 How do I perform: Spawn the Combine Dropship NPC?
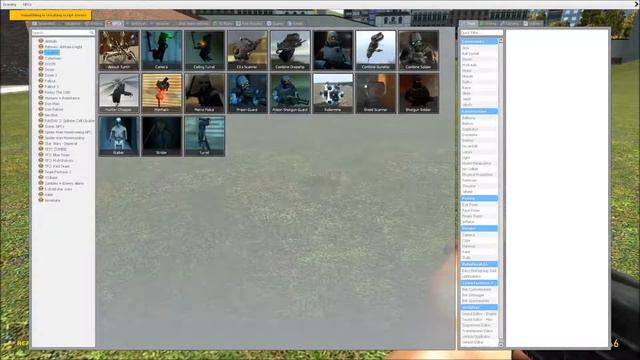click(x=290, y=51)
